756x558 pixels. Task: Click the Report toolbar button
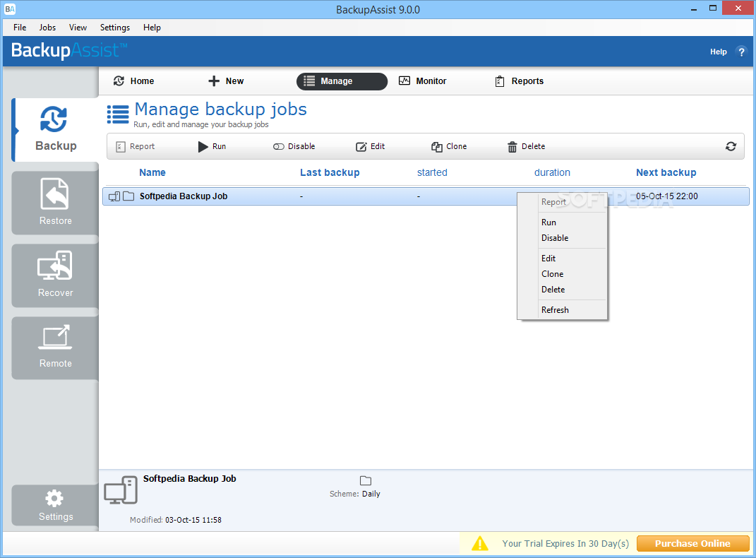coord(136,146)
